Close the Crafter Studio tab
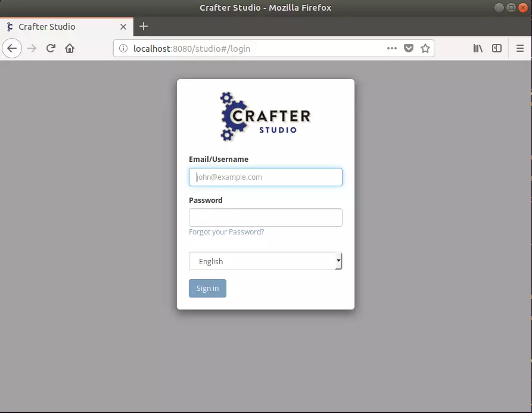 click(123, 27)
